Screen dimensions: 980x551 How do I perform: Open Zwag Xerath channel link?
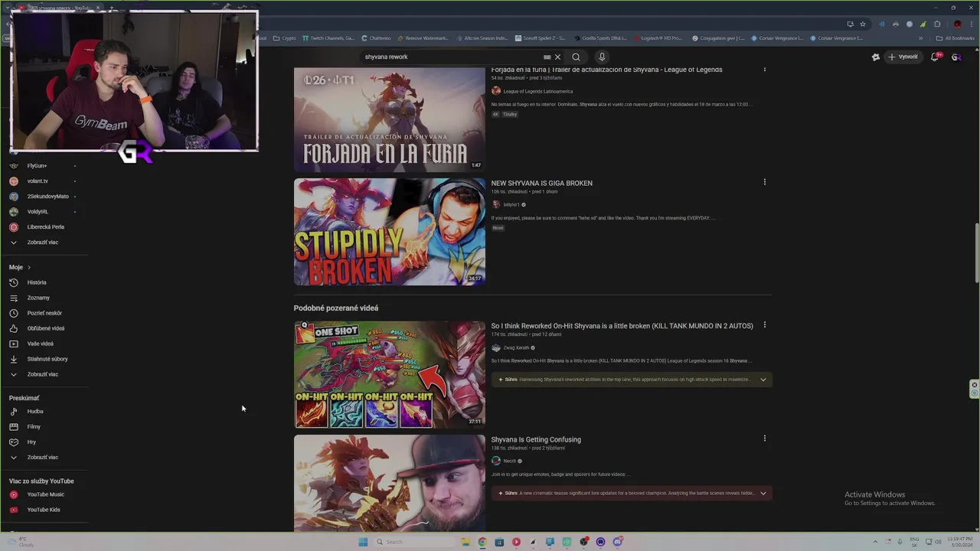(516, 348)
